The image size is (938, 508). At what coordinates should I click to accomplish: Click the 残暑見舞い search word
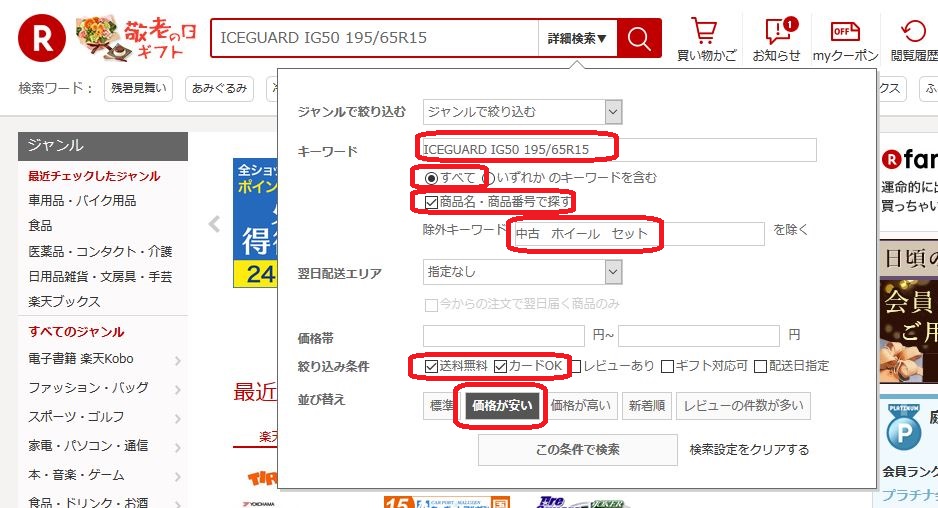click(138, 89)
